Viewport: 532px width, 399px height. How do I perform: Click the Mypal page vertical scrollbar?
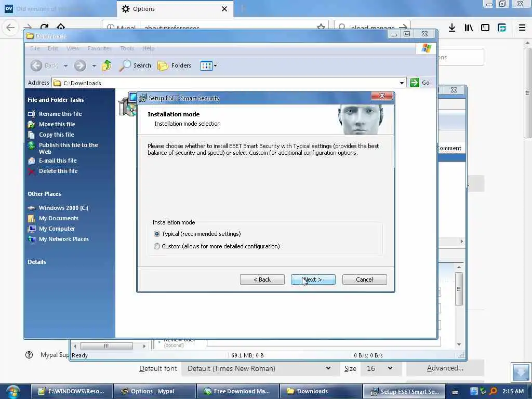[527, 92]
